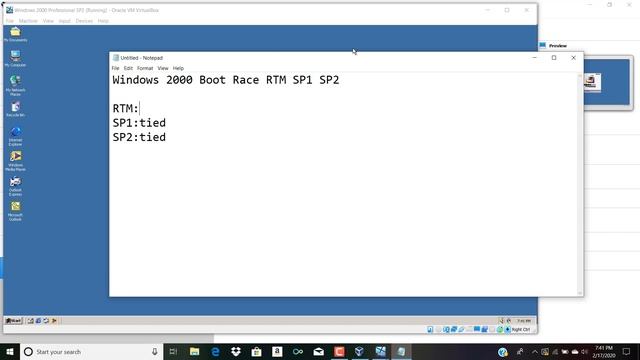Launch Microsoft Edge from the taskbar
Image resolution: width=640 pixels, height=360 pixels.
215,352
